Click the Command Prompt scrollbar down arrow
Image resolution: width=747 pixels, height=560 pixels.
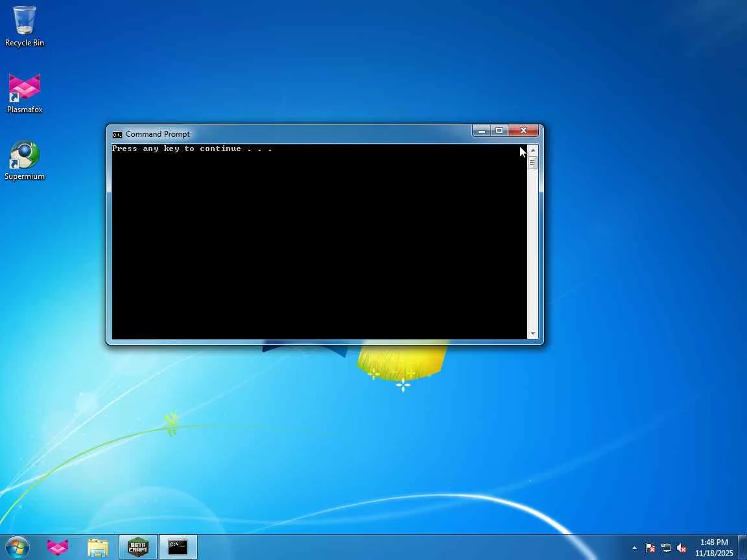(x=532, y=334)
